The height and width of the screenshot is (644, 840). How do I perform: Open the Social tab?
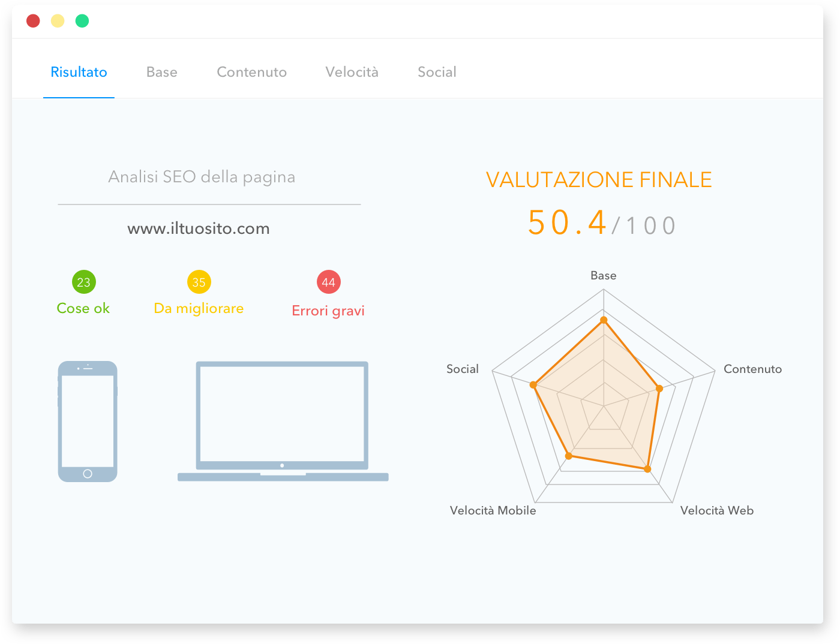(x=437, y=72)
